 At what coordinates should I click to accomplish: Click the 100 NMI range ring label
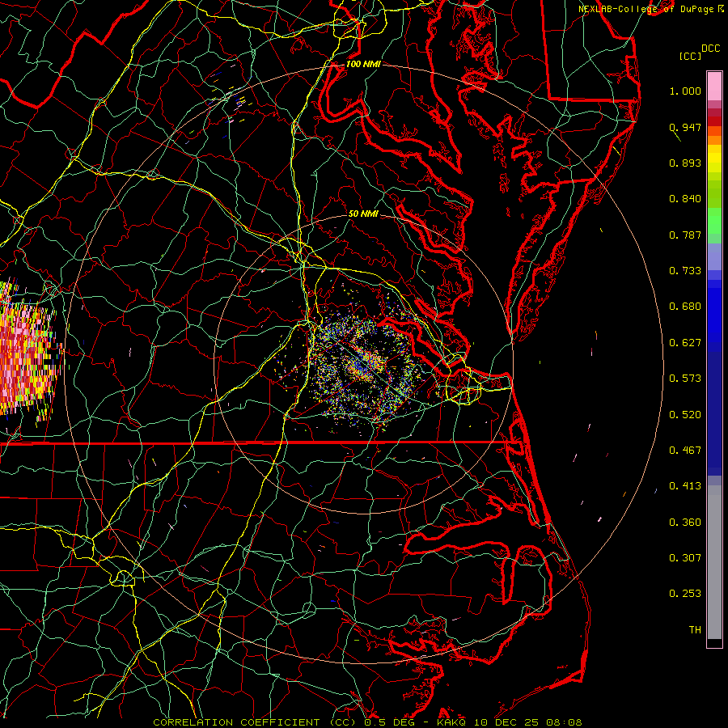(x=363, y=64)
